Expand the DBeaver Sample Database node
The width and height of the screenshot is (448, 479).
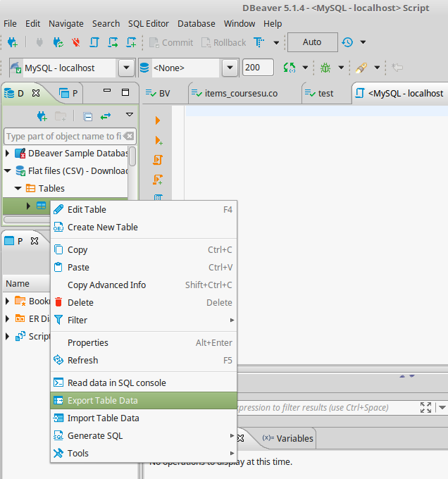tap(8, 153)
